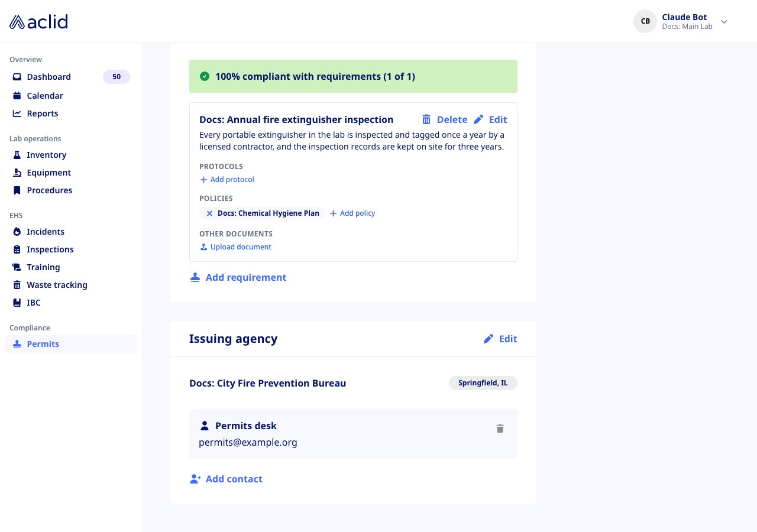
Task: Click Edit label in Issuing agency header
Action: (508, 339)
